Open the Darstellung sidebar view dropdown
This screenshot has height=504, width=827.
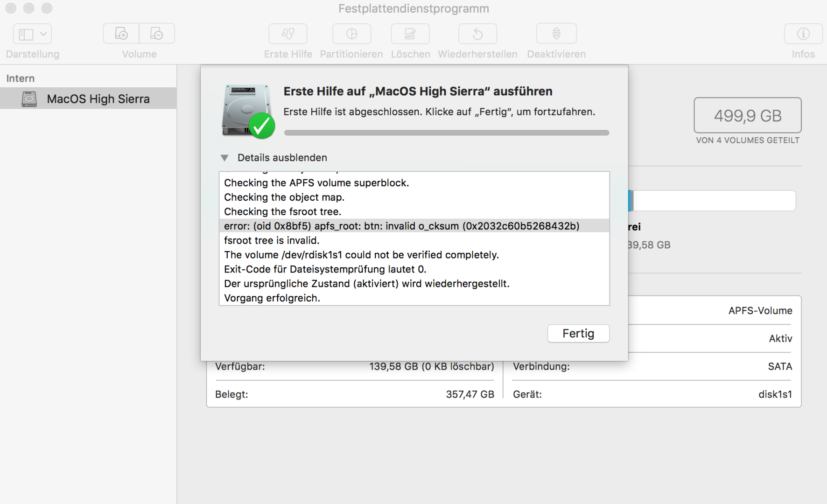[x=32, y=34]
